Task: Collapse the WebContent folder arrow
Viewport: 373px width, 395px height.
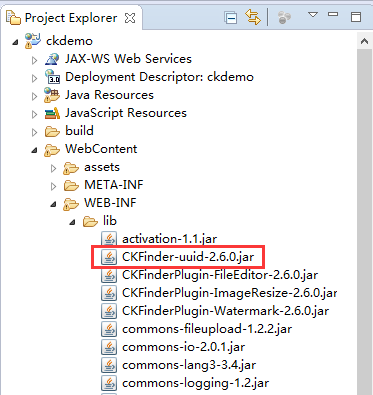Action: (34, 150)
